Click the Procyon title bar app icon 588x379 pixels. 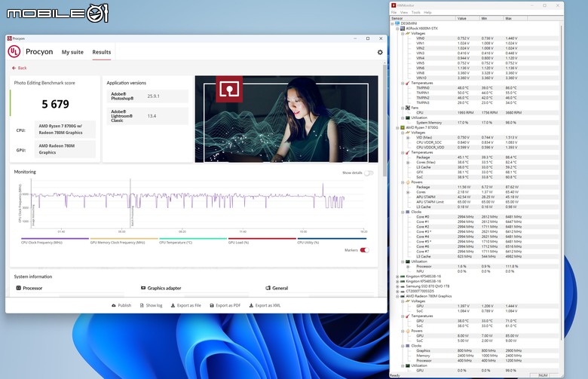pyautogui.click(x=9, y=38)
